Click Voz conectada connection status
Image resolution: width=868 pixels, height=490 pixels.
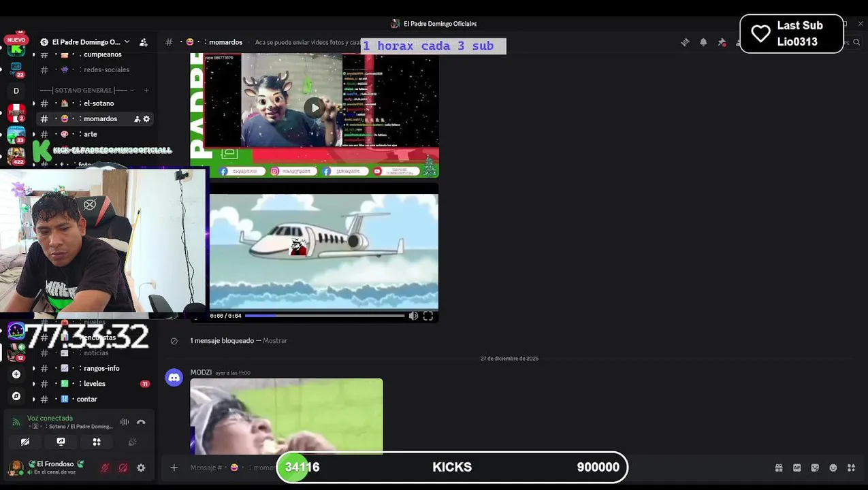50,419
